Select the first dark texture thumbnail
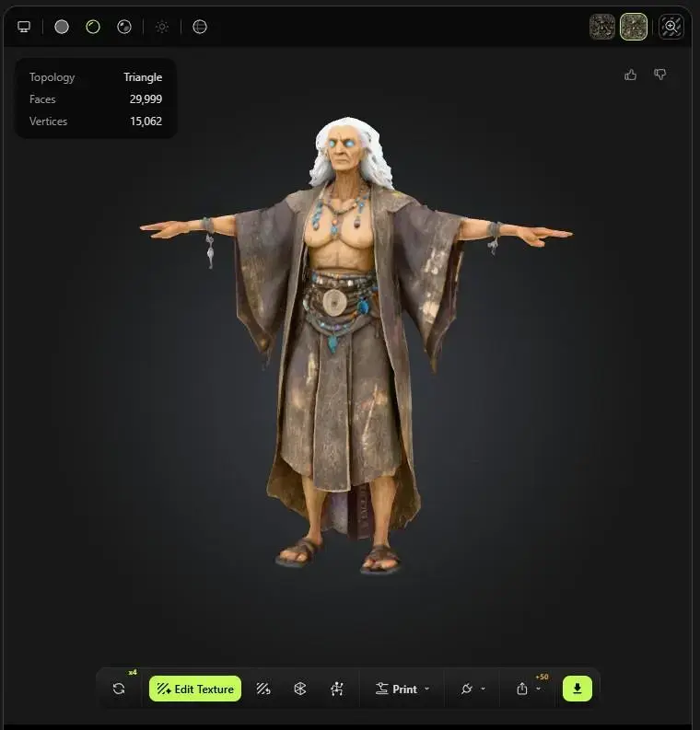This screenshot has width=700, height=730. 602,27
